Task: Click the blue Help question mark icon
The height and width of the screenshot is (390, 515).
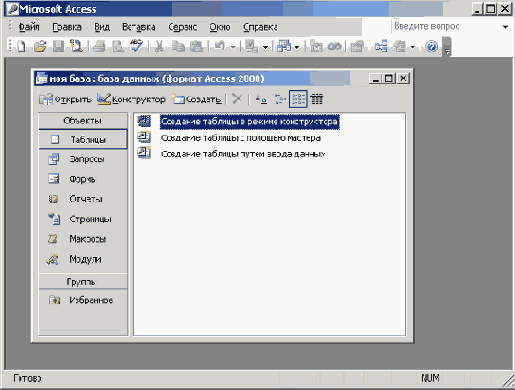Action: tap(432, 46)
